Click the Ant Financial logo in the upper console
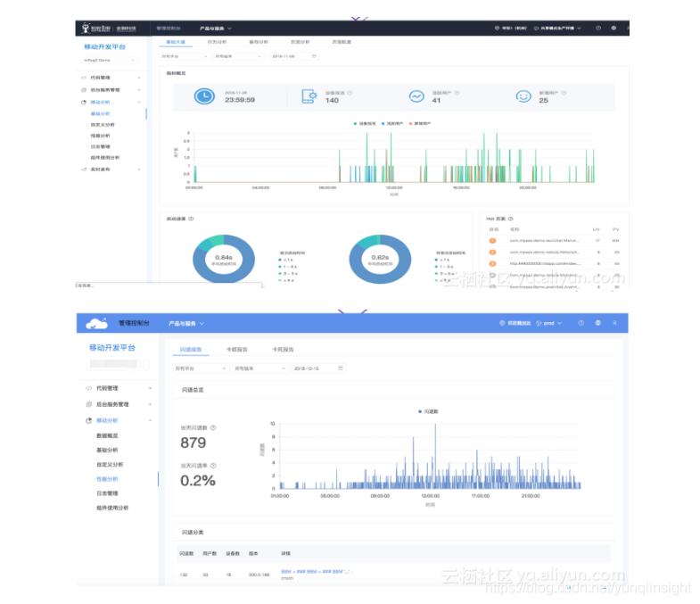The width and height of the screenshot is (700, 604). click(x=109, y=29)
